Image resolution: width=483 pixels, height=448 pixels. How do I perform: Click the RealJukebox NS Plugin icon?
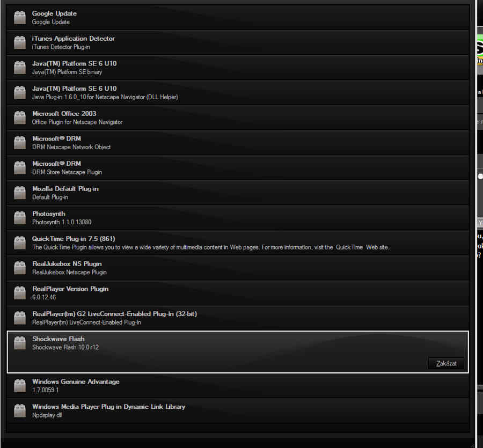pyautogui.click(x=20, y=268)
